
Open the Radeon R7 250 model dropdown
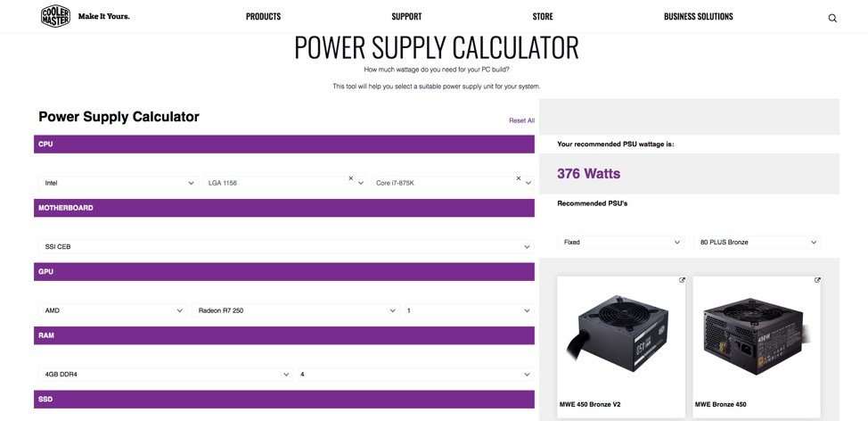point(295,310)
